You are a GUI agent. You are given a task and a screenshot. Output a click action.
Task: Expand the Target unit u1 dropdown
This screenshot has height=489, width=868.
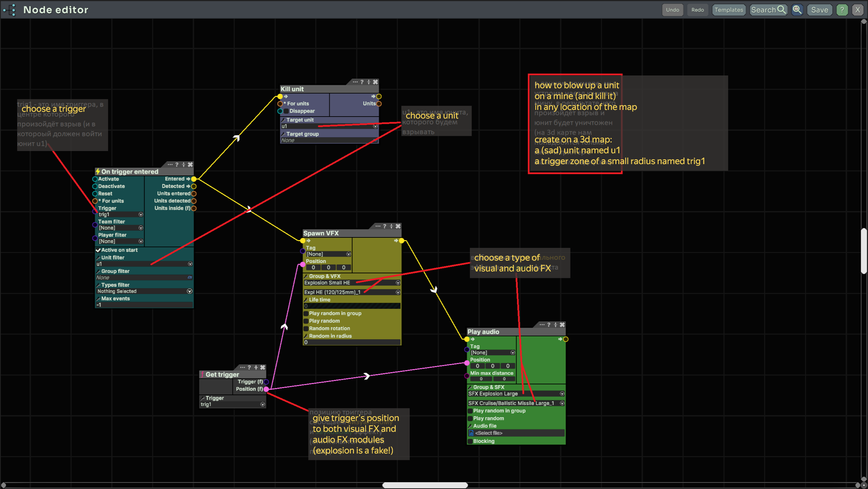(x=375, y=126)
